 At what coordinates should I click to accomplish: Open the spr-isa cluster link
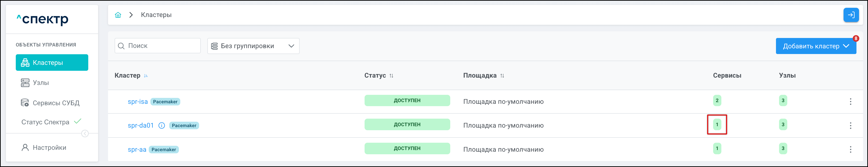pos(137,102)
